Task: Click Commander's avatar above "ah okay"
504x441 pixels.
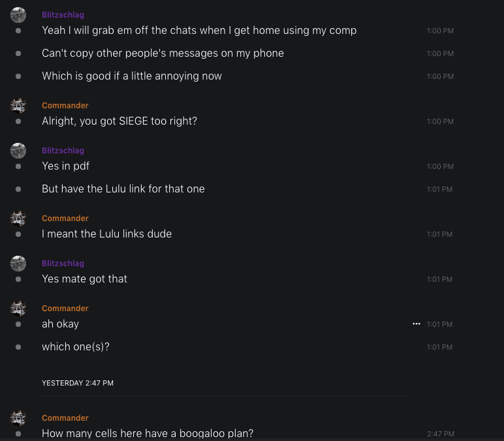Action: pos(18,309)
